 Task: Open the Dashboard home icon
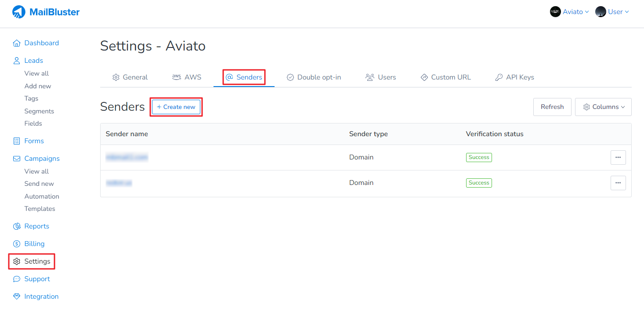[x=17, y=43]
